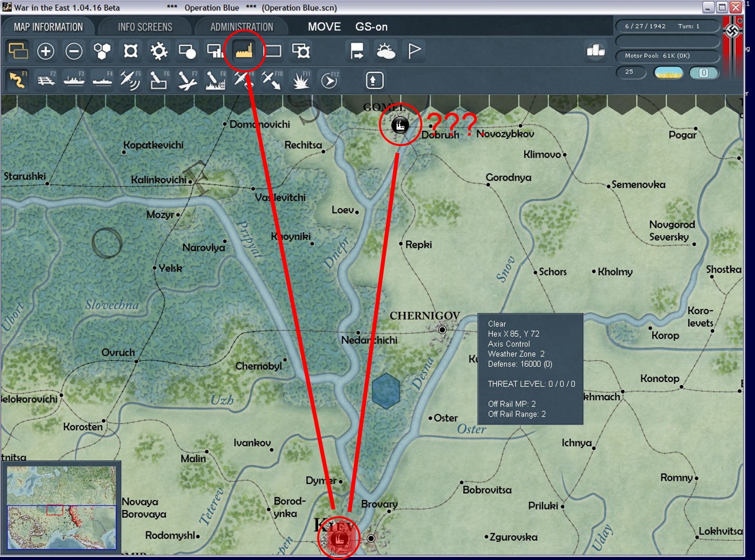This screenshot has height=560, width=755.
Task: Click the Mozyr town label
Action: tap(161, 215)
